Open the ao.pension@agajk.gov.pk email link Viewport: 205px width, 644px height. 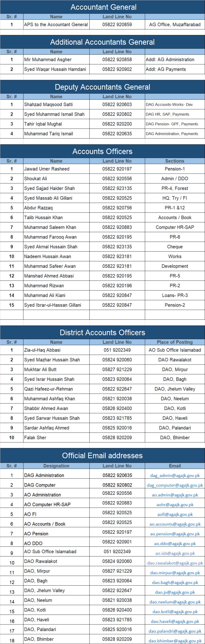175,534
